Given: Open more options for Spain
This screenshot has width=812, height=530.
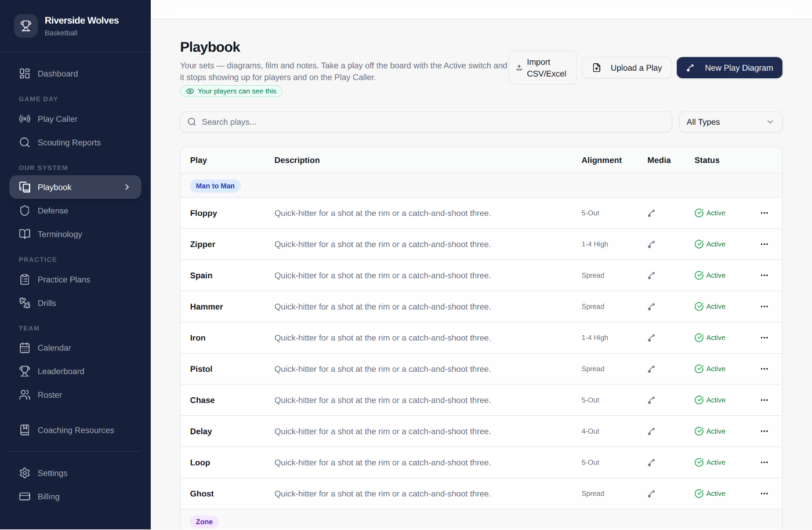Looking at the screenshot, I should 764,275.
